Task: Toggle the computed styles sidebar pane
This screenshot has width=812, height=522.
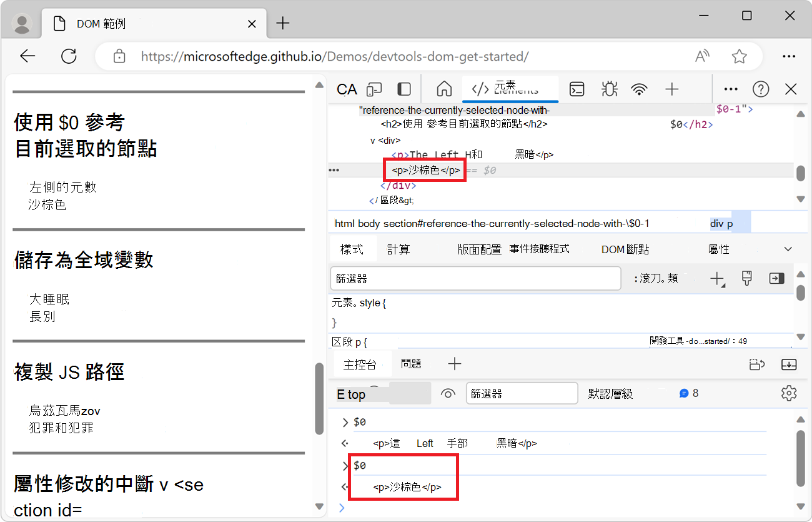Action: click(777, 279)
